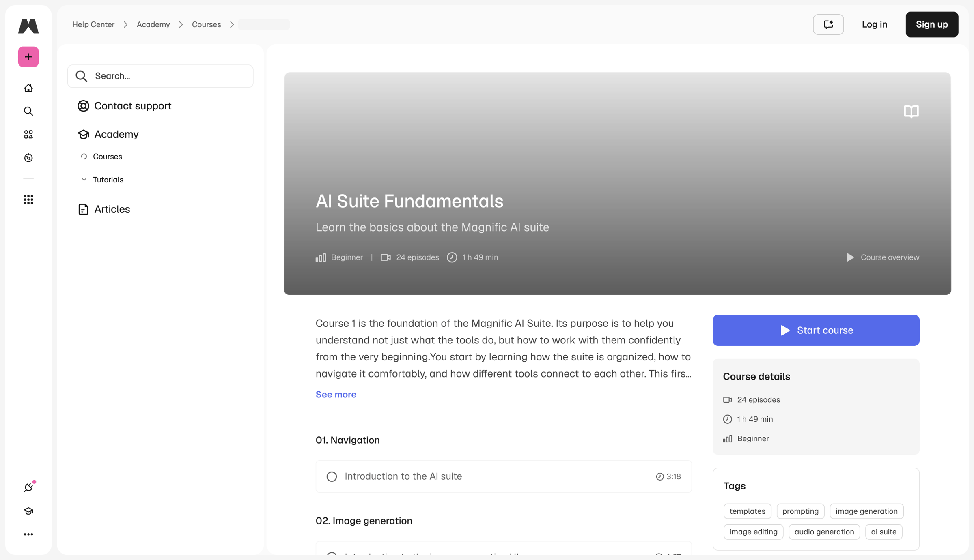This screenshot has width=974, height=560.
Task: Click the Articles document icon
Action: point(83,209)
